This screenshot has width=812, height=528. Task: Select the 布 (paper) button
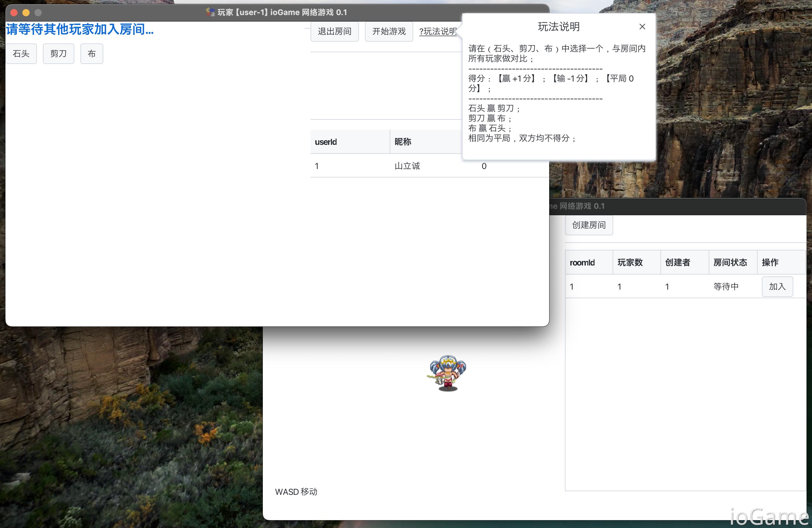pos(92,53)
